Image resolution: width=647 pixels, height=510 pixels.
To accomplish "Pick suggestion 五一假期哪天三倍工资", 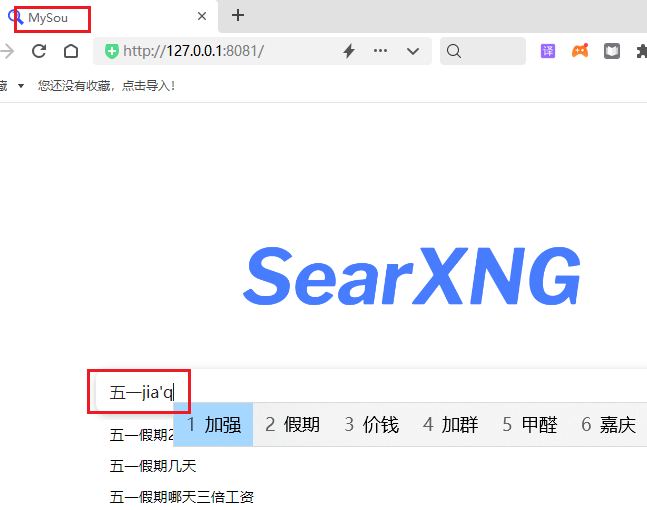I will point(182,497).
